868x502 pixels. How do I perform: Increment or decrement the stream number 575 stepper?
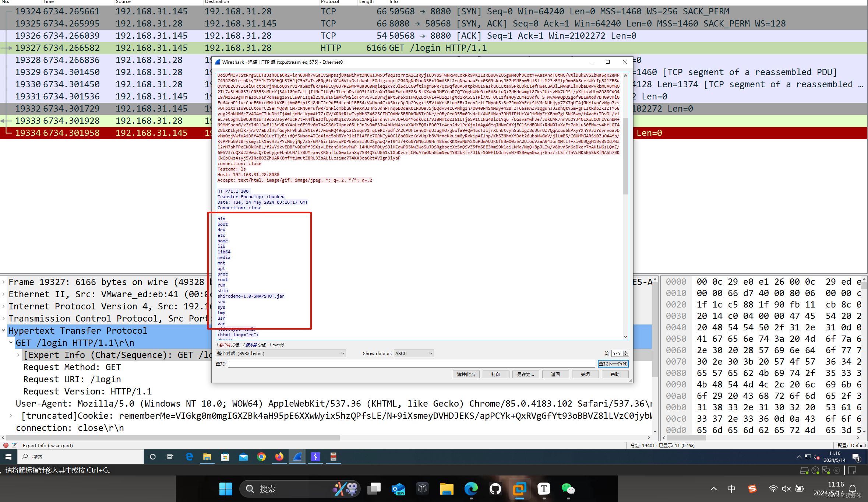point(625,353)
